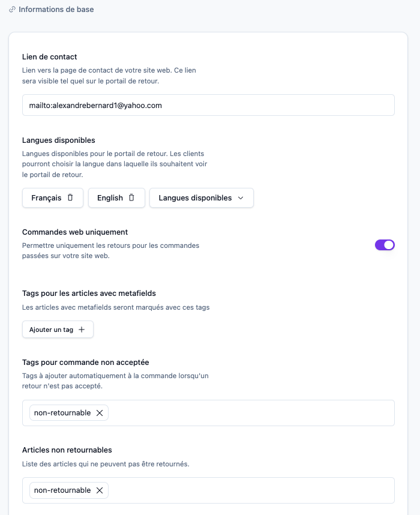Click the Commandes web uniquement setting title

75,232
